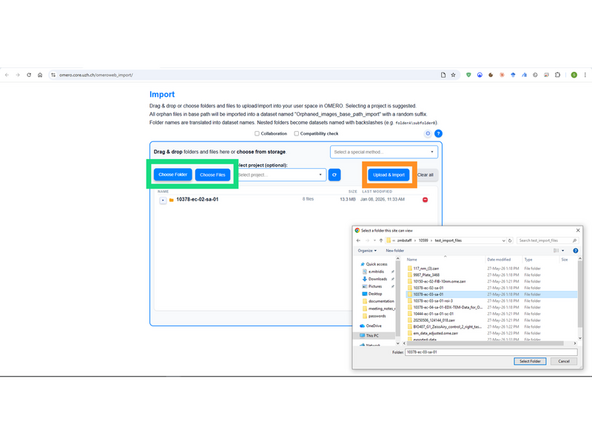This screenshot has height=444, width=592.
Task: Click the omero import URL in address bar
Action: coord(96,75)
